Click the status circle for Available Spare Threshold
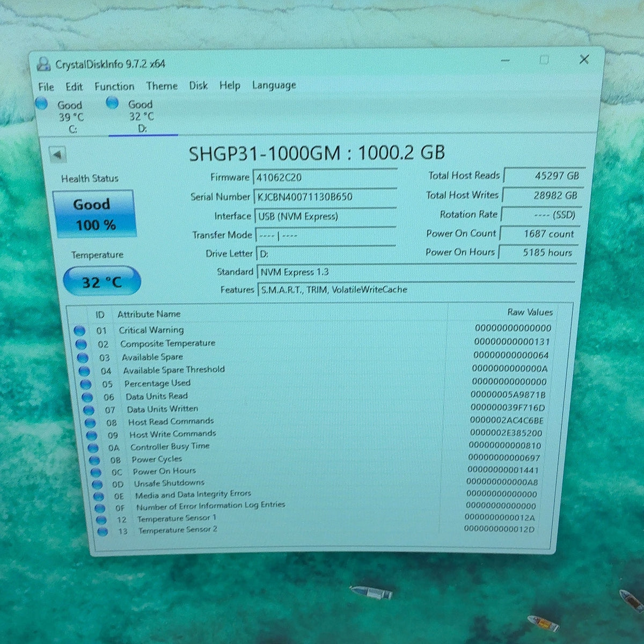This screenshot has width=644, height=644. click(x=84, y=371)
